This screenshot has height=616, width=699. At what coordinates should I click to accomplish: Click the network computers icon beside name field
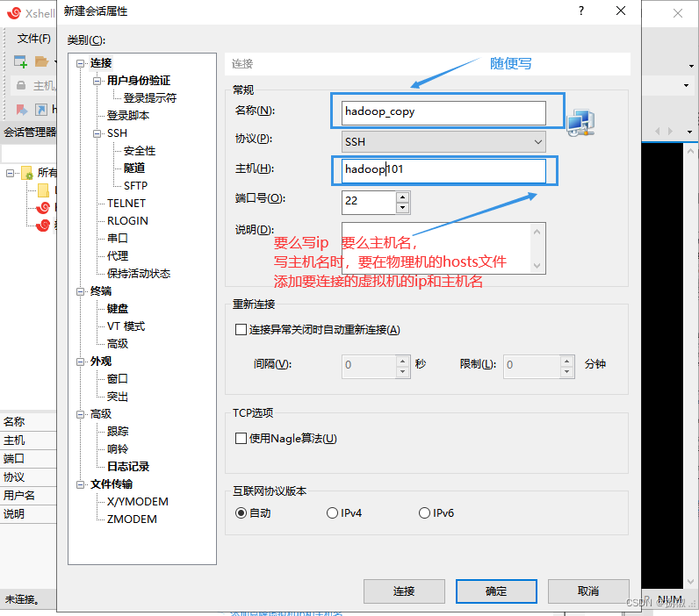point(580,123)
